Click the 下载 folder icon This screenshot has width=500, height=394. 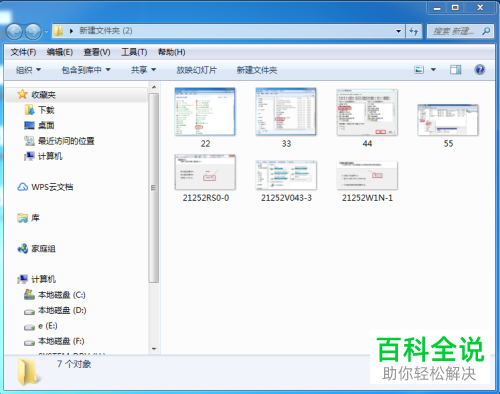[29, 110]
